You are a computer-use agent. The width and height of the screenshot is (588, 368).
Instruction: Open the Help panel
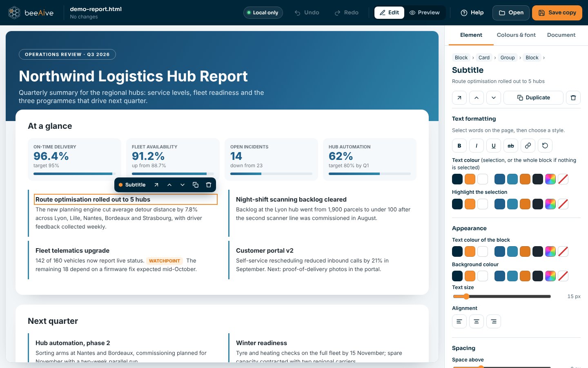point(472,13)
